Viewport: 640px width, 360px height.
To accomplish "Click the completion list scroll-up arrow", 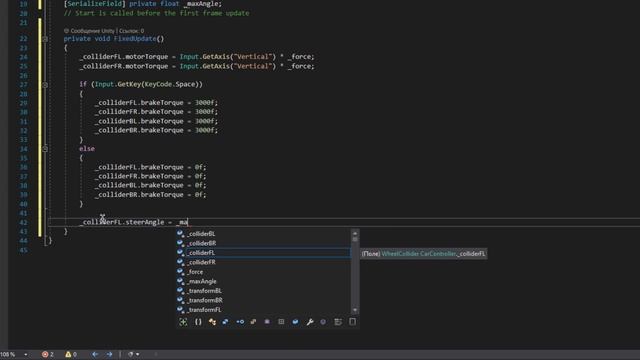I will (355, 233).
